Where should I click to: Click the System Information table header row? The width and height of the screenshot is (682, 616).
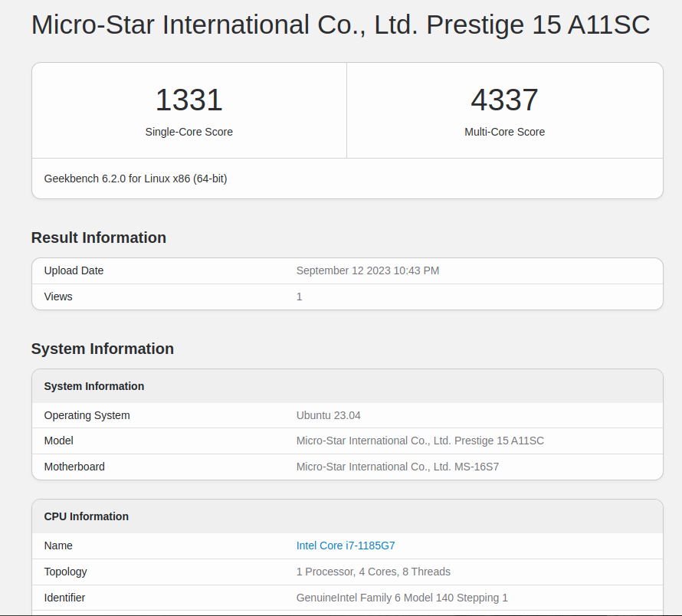pos(94,386)
